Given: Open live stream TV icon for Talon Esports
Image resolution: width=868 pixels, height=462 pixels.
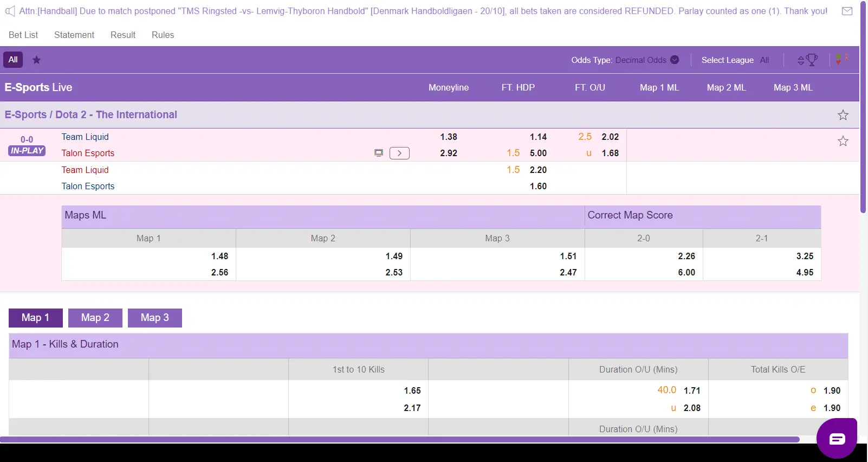Looking at the screenshot, I should pos(379,153).
